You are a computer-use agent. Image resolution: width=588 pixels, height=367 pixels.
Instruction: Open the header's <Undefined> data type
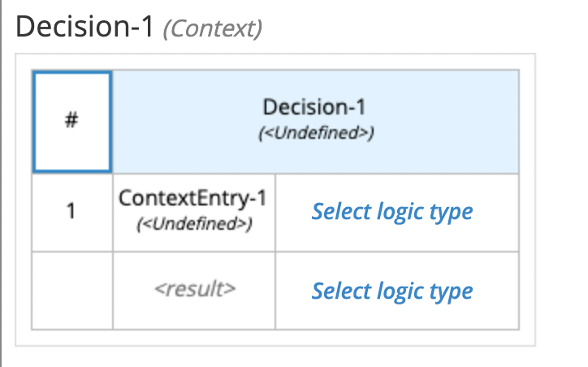pos(315,134)
